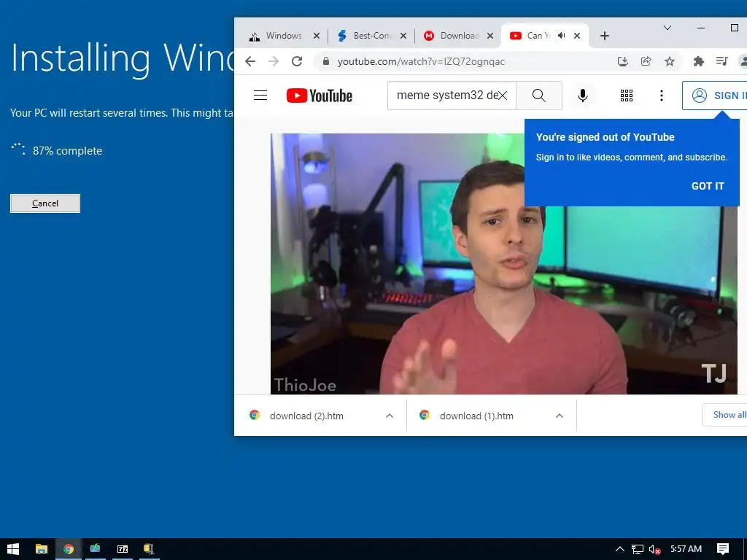Open network status tray icon
Viewport: 747px width, 560px height.
tap(638, 549)
